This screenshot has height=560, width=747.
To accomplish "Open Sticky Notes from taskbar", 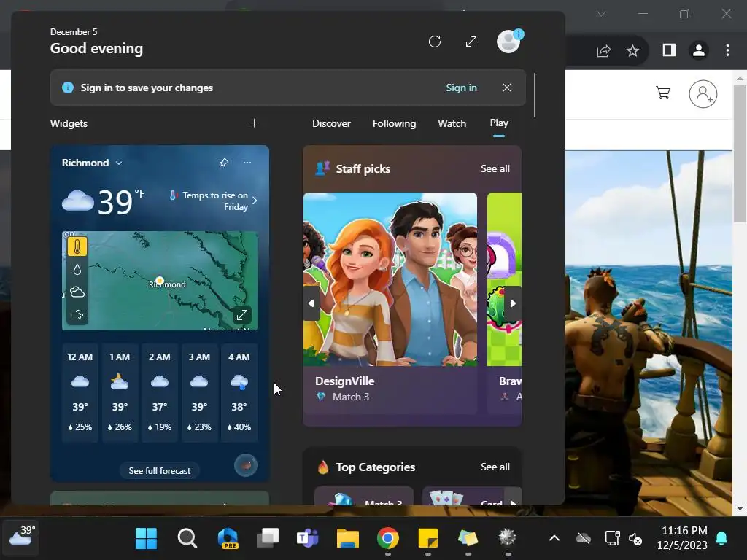I will (427, 538).
